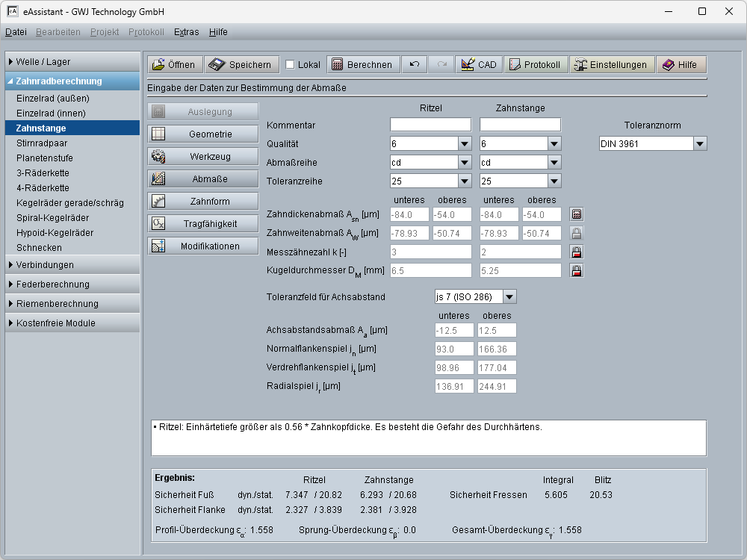Screen dimensions: 747x560
Task: Open the Extras menu
Action: [x=186, y=32]
